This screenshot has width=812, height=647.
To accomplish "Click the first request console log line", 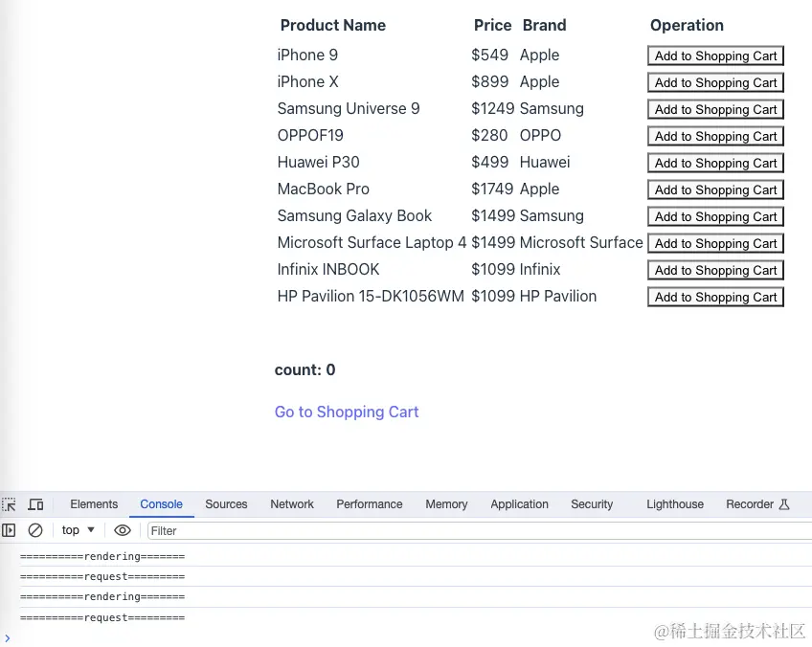I will pyautogui.click(x=102, y=576).
